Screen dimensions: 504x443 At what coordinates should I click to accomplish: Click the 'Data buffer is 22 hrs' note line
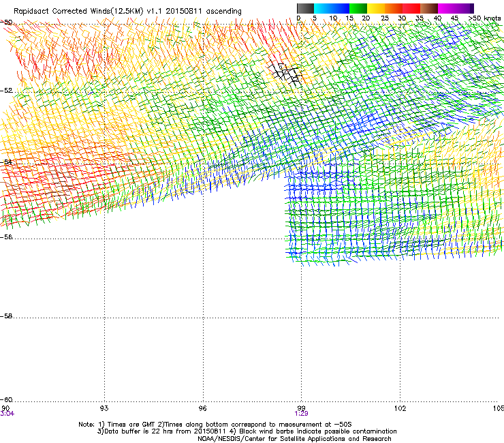tap(247, 431)
